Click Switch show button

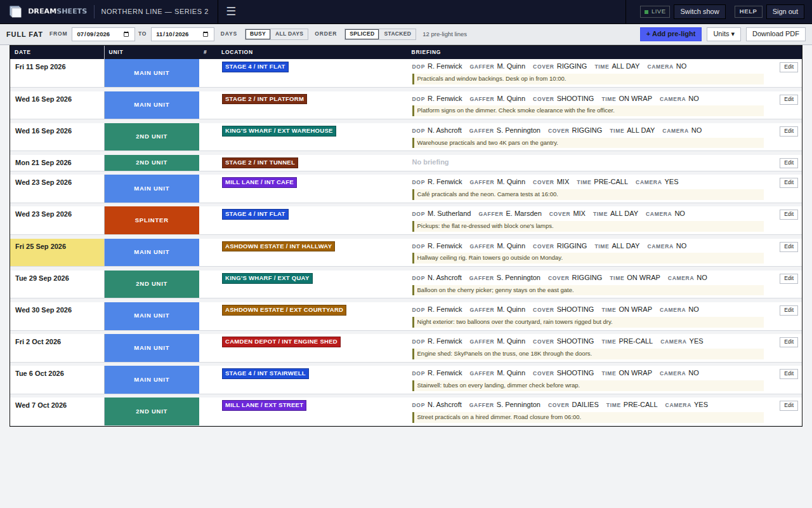(x=700, y=11)
